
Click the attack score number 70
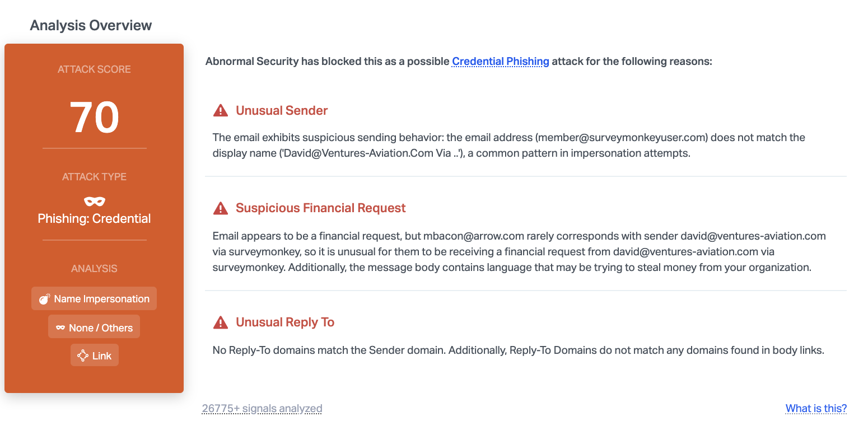point(94,118)
